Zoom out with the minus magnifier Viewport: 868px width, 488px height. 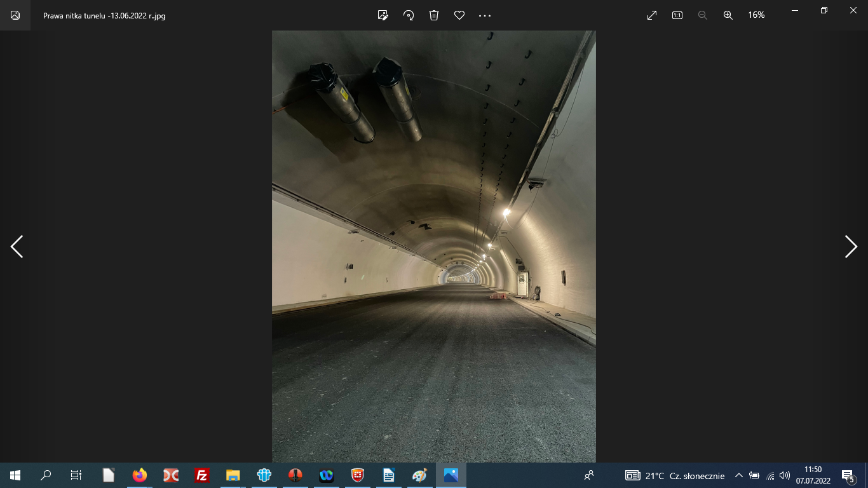pos(703,15)
